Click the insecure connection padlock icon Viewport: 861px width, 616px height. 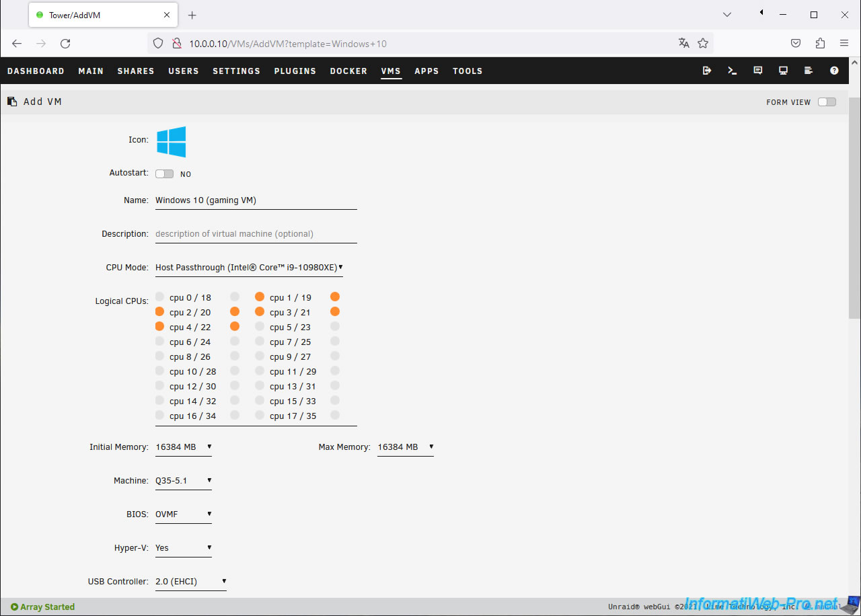177,43
